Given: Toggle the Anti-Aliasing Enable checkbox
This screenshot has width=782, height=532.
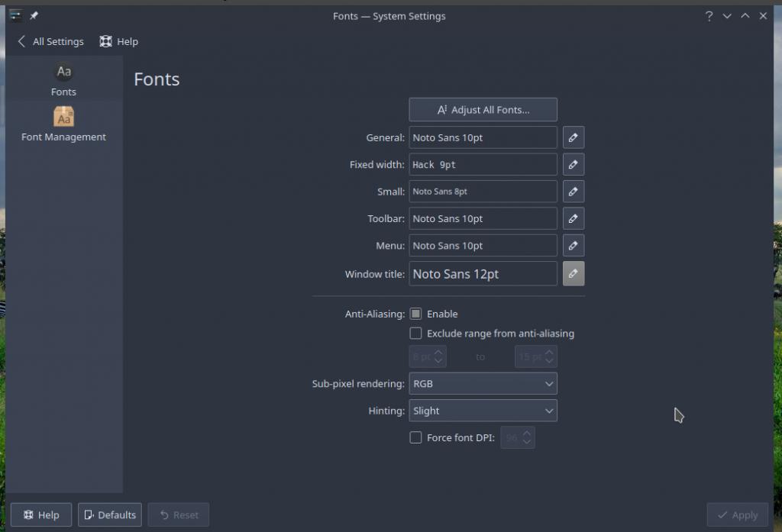Looking at the screenshot, I should coord(415,314).
